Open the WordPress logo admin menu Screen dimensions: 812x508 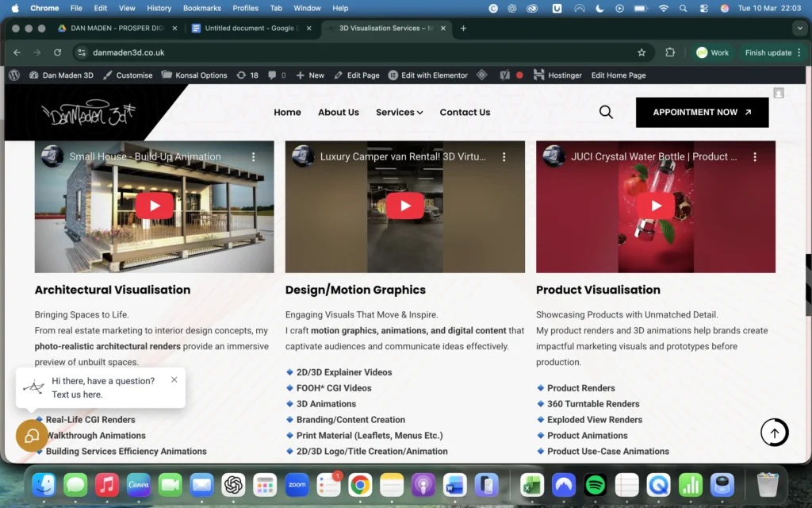coord(14,75)
